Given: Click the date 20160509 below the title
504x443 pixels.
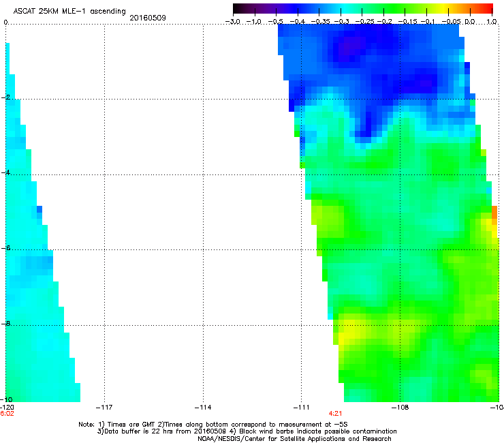Looking at the screenshot, I should pos(148,18).
